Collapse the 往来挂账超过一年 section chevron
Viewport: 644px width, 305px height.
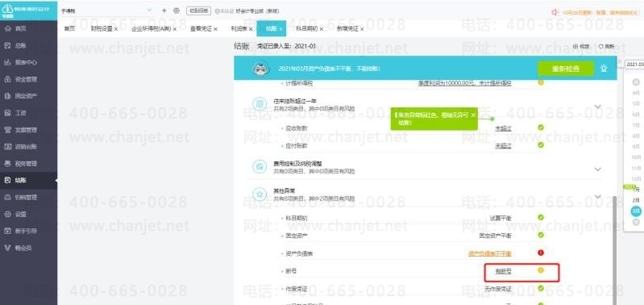coord(598,107)
